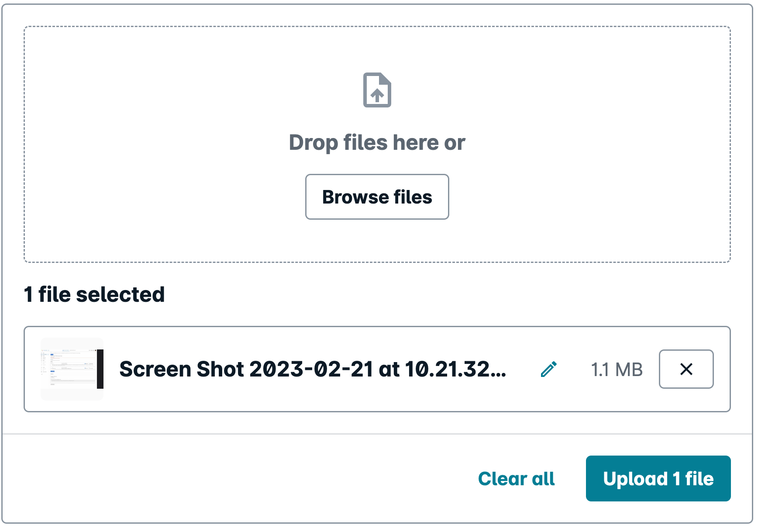This screenshot has height=532, width=758.
Task: Click inside the Drop files here area
Action: pos(377,142)
